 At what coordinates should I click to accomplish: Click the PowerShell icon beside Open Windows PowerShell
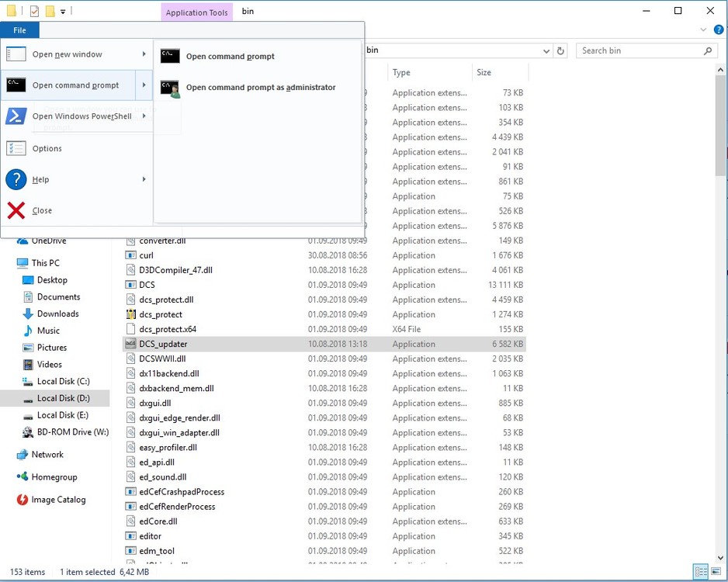point(16,116)
